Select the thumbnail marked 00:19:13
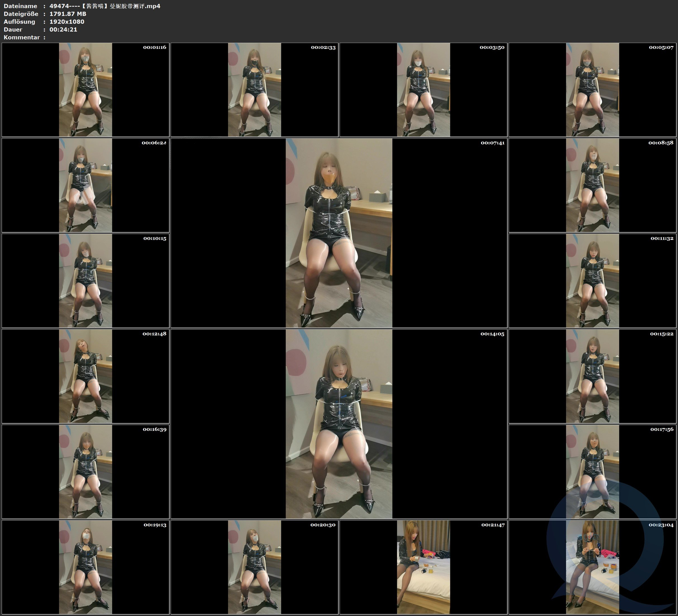This screenshot has width=678, height=616. [85, 567]
